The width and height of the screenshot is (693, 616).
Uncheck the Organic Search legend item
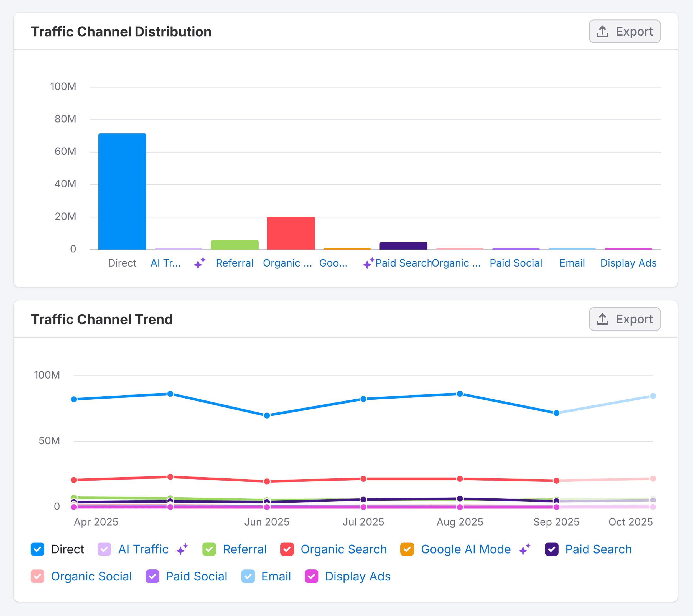click(x=287, y=549)
